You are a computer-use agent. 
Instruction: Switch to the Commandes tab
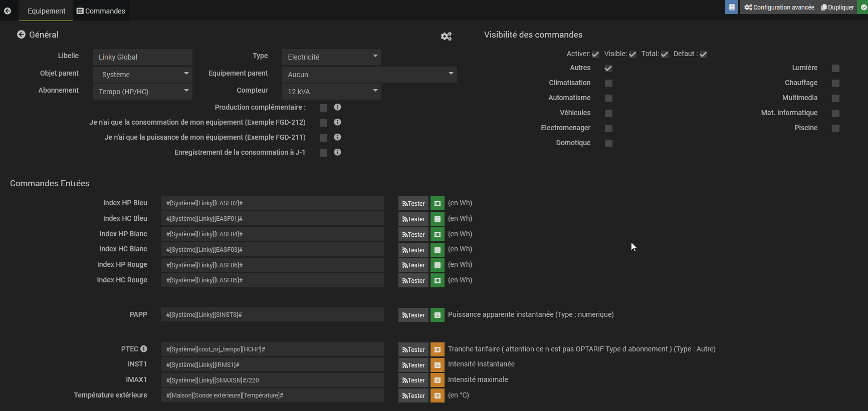click(101, 11)
